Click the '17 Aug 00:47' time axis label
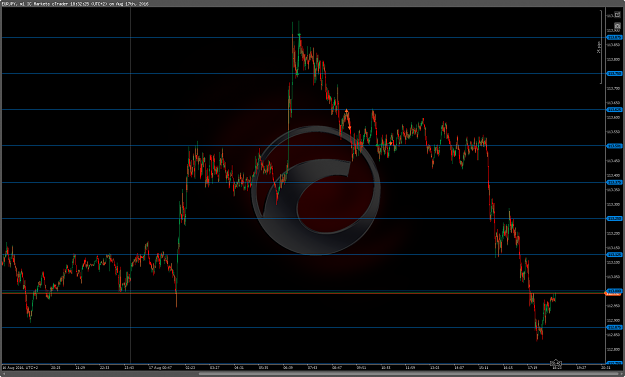625x377 pixels. [x=160, y=368]
